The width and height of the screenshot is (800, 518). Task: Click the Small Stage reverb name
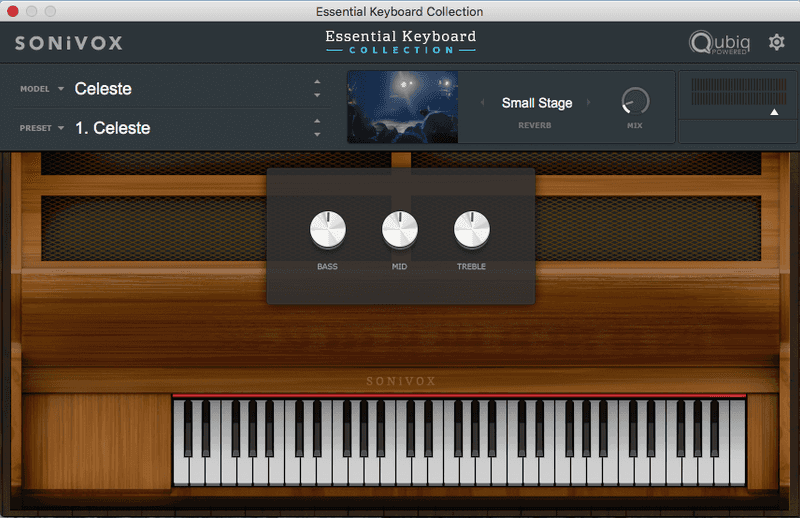point(537,103)
